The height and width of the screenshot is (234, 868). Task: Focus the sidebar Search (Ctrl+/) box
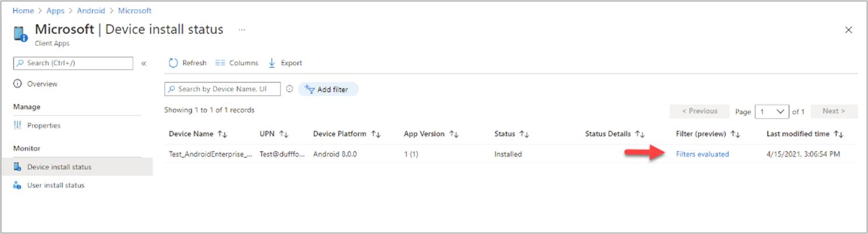coord(73,63)
